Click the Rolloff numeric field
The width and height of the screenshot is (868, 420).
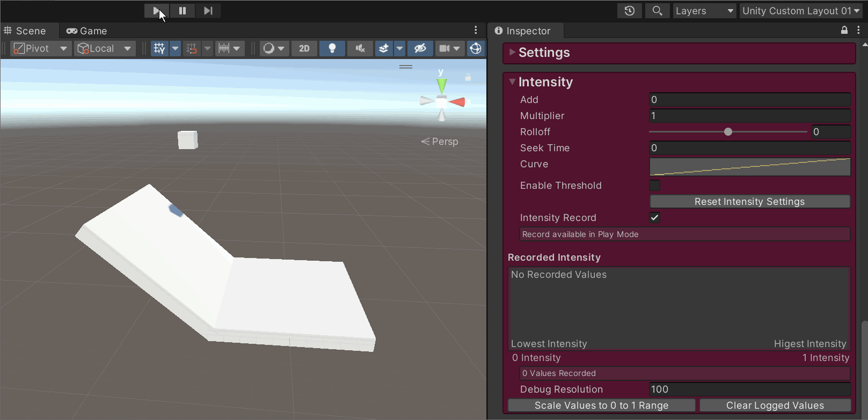831,132
